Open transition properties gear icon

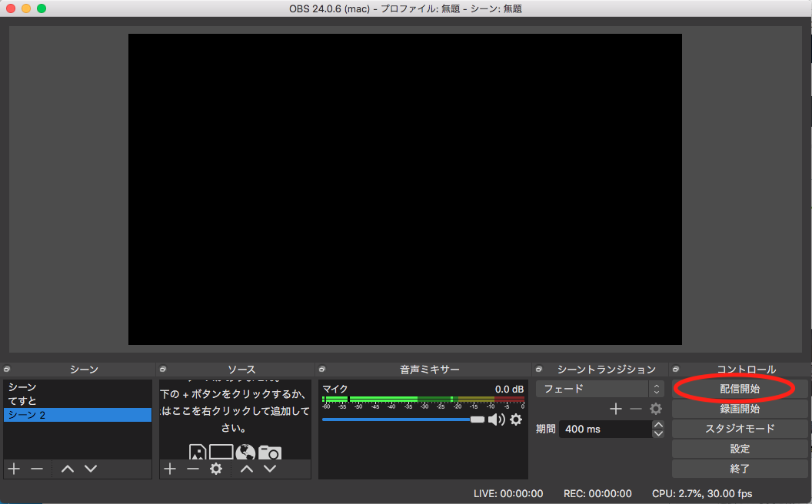(x=656, y=409)
